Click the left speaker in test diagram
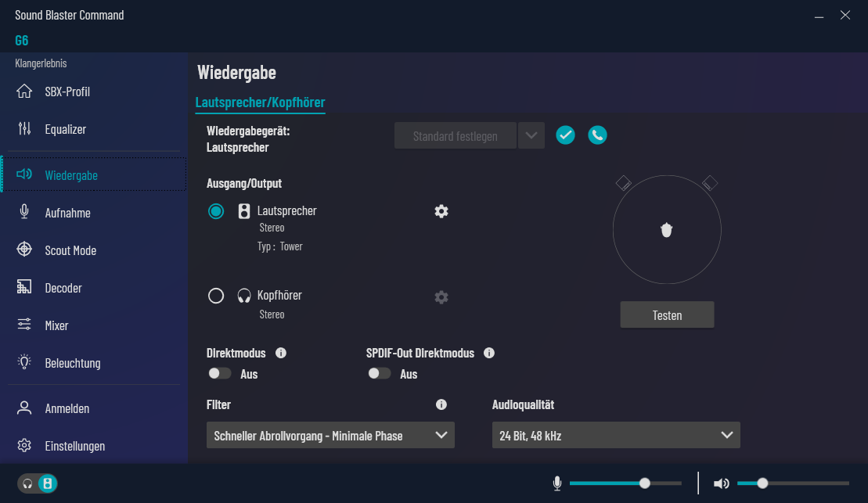 tap(623, 183)
